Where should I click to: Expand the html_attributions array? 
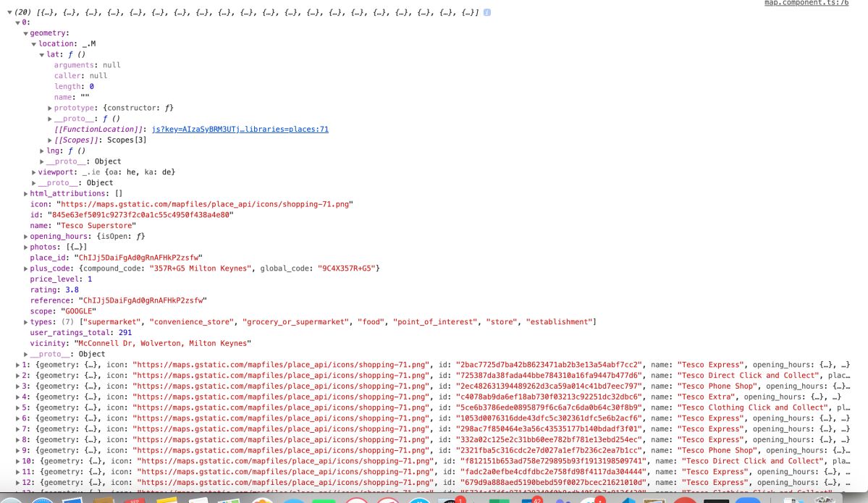[25, 194]
